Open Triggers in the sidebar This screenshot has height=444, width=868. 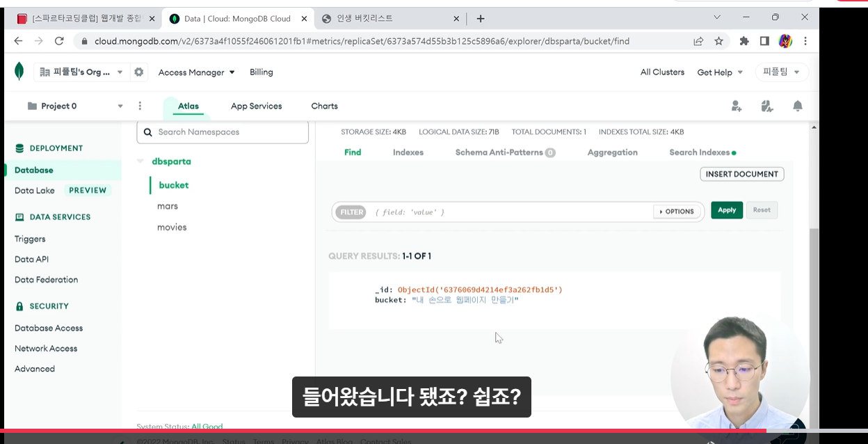point(30,239)
